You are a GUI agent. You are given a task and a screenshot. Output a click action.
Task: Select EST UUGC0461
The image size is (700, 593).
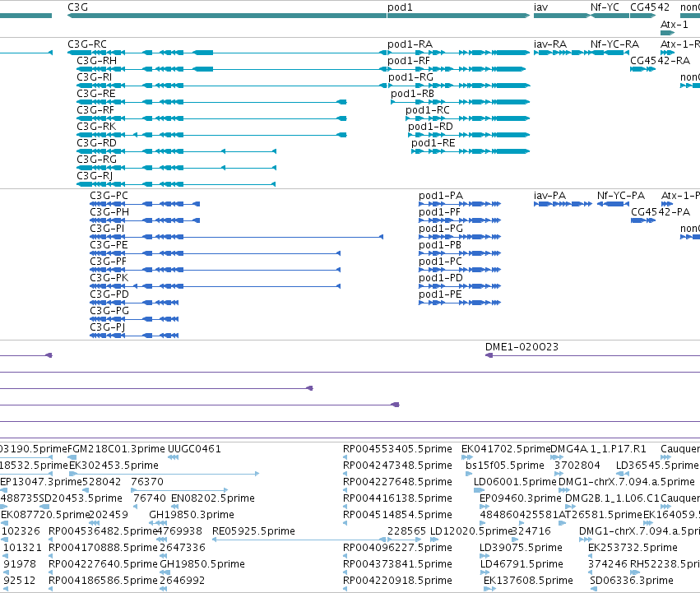[194, 449]
